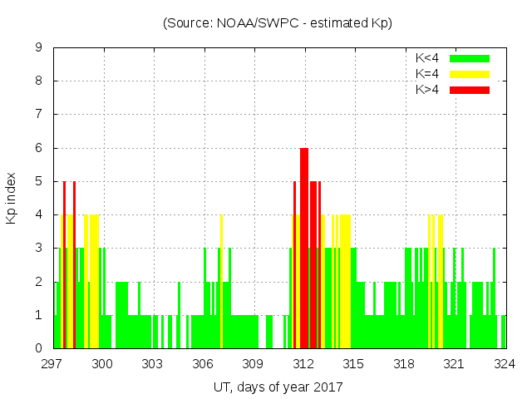This screenshot has width=532, height=399.
Task: Click the NOAA/SWPC source chart title
Action: 278,23
